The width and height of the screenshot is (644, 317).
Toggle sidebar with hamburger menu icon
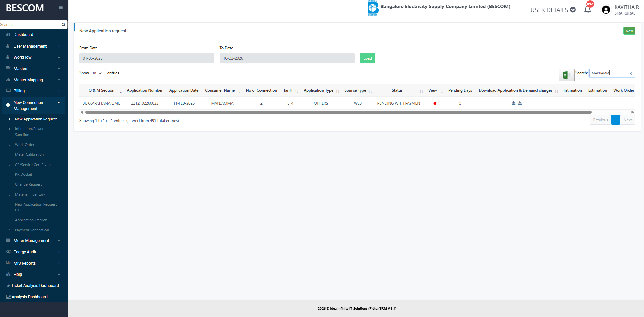pos(61,8)
